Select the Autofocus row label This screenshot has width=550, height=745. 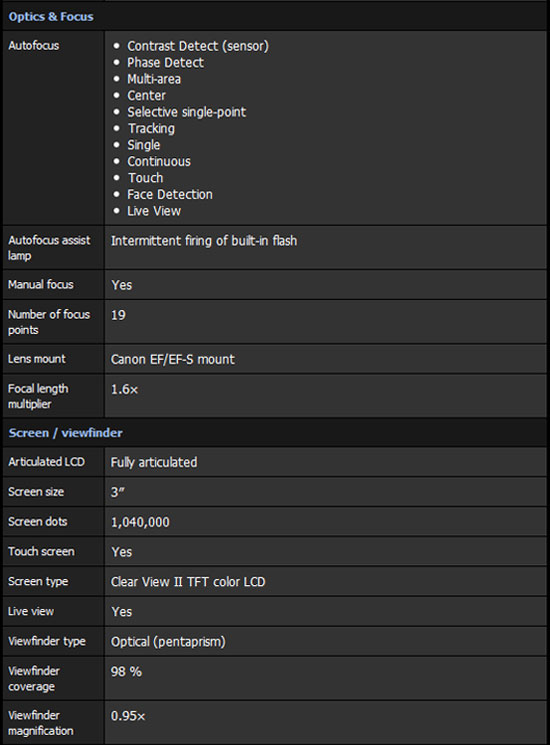(34, 46)
